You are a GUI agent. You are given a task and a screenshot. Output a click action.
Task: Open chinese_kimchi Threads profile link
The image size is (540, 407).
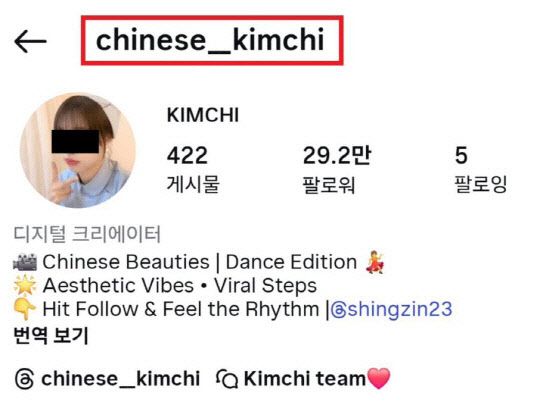107,379
